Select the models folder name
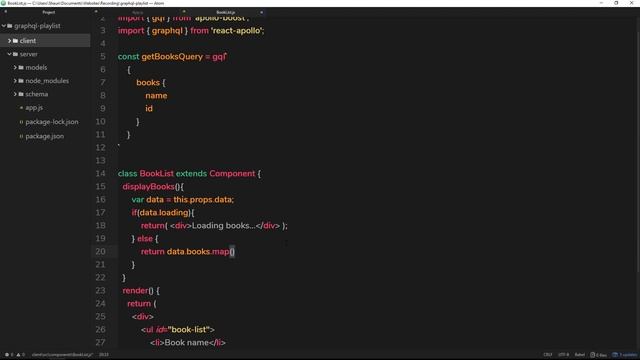This screenshot has height=360, width=640. pos(36,67)
